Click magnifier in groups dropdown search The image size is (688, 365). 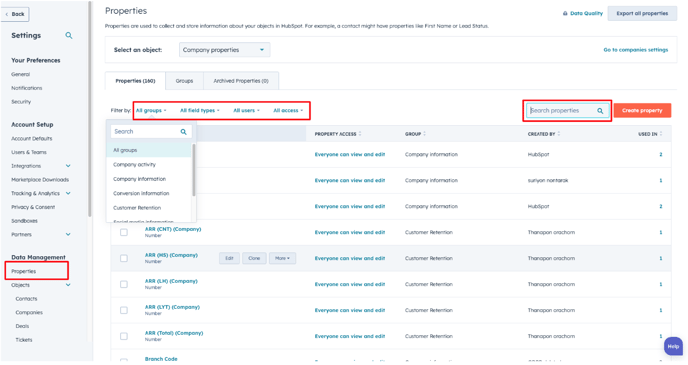[183, 132]
